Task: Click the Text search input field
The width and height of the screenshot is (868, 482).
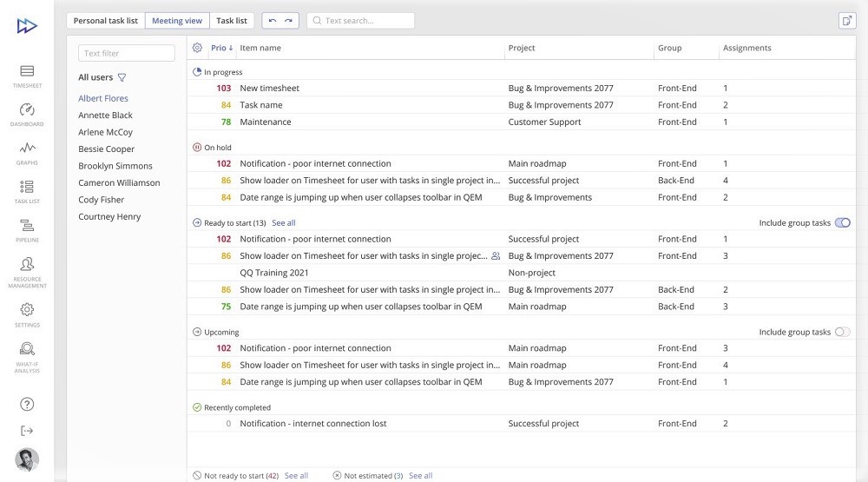Action: (x=365, y=21)
